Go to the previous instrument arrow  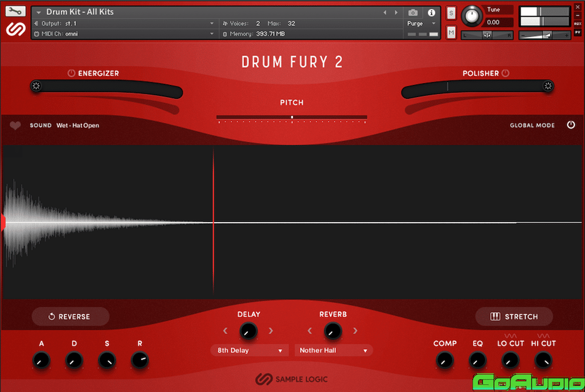point(385,13)
